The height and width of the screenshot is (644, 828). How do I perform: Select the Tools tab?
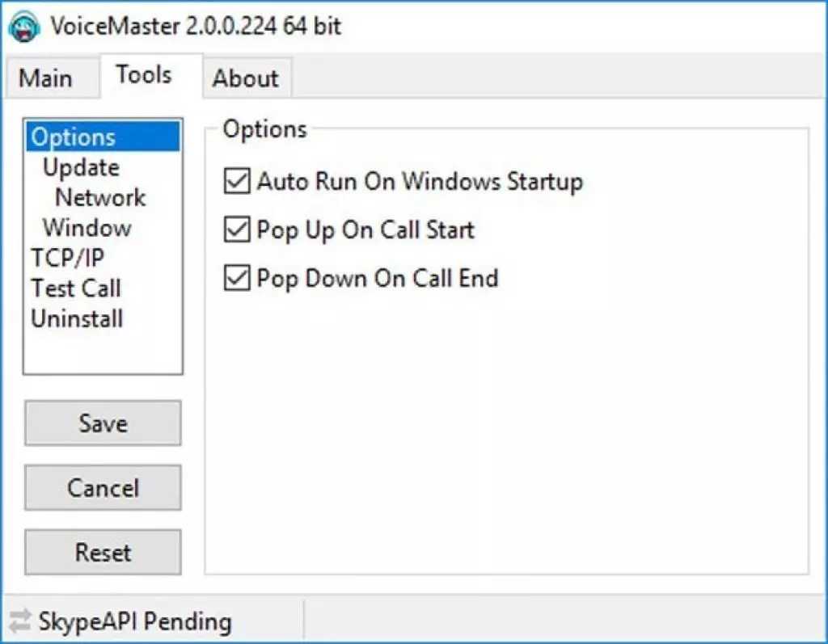(x=144, y=75)
